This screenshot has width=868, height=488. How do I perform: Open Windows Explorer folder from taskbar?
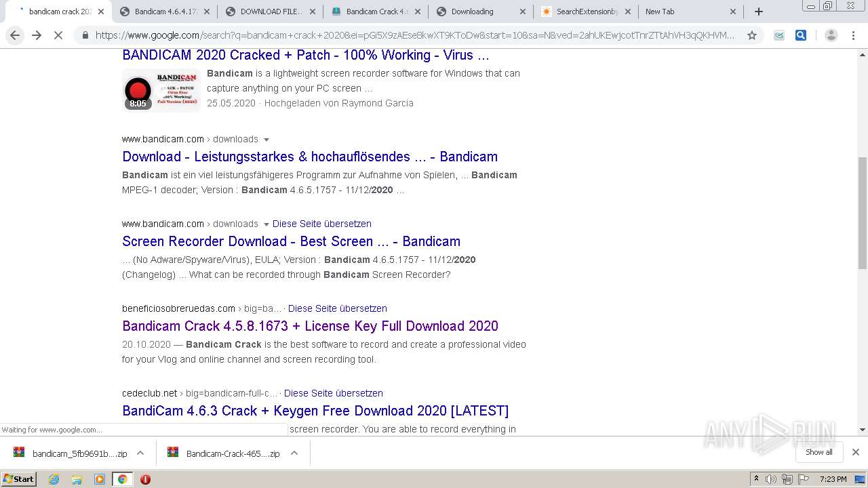click(x=77, y=479)
